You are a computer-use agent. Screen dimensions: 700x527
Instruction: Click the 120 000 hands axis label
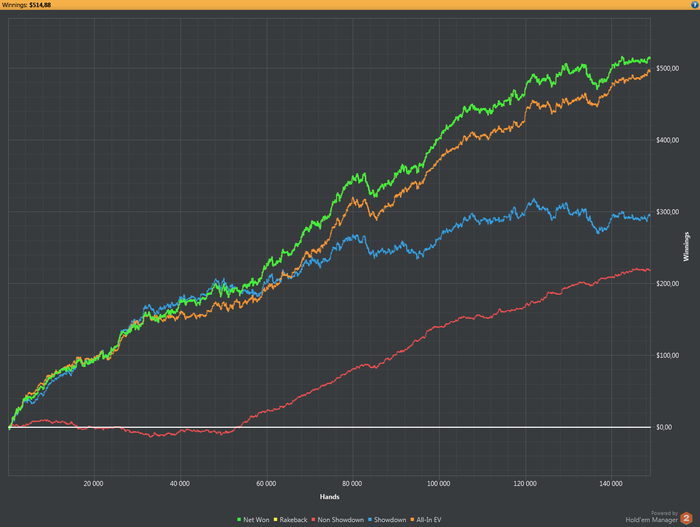pyautogui.click(x=525, y=484)
